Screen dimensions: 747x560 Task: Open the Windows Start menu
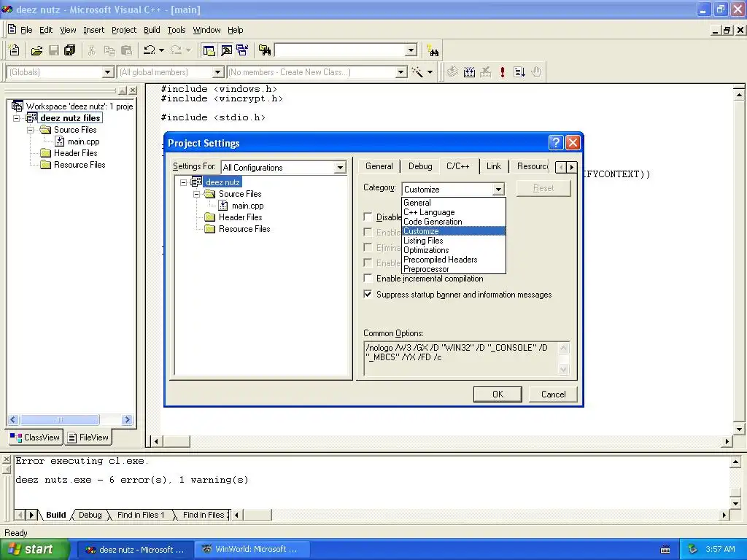coord(35,549)
